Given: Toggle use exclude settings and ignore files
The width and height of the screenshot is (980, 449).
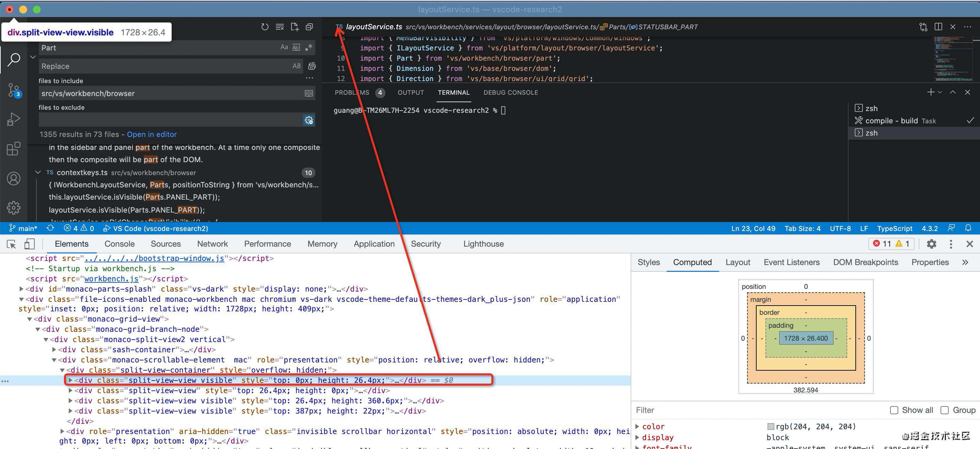Looking at the screenshot, I should [309, 120].
